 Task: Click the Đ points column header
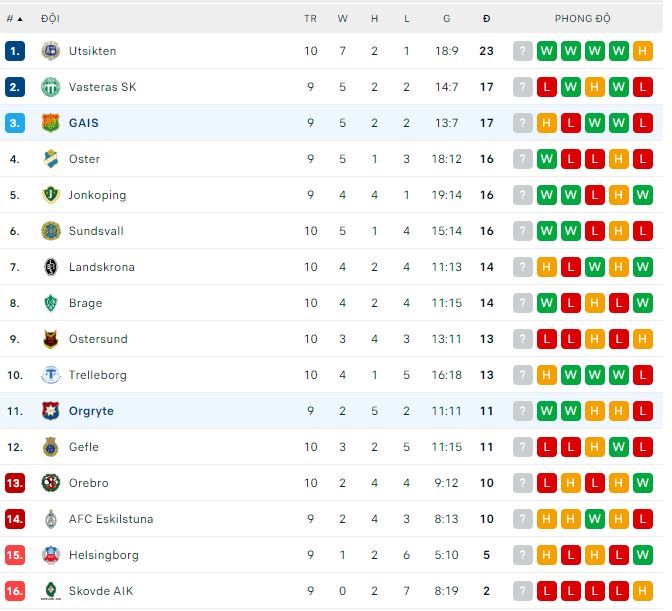(x=486, y=19)
